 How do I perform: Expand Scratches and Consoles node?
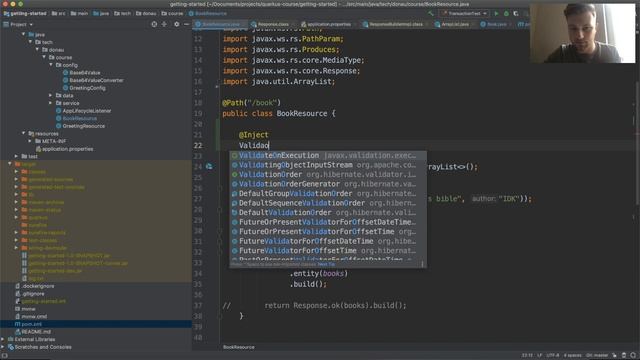click(x=3, y=347)
